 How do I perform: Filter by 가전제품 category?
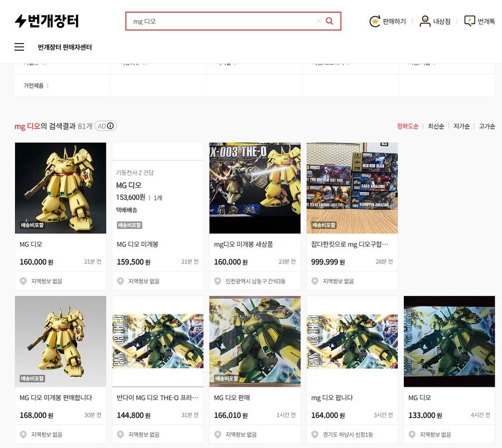click(x=36, y=86)
